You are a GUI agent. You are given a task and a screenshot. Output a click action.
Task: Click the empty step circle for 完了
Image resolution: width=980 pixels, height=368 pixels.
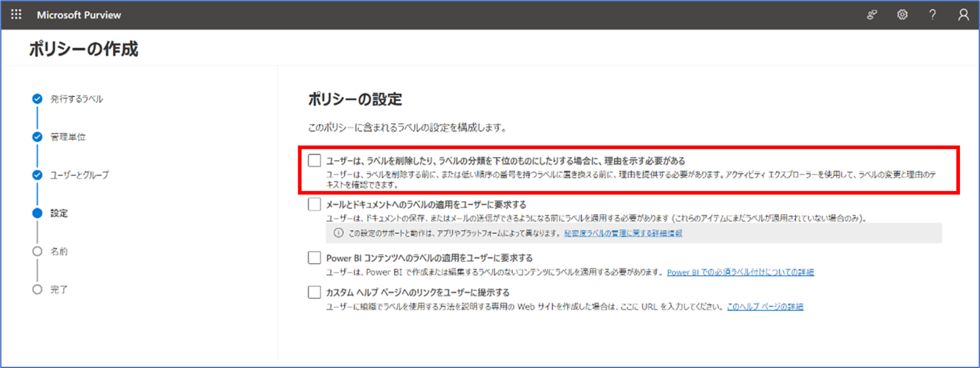[38, 290]
